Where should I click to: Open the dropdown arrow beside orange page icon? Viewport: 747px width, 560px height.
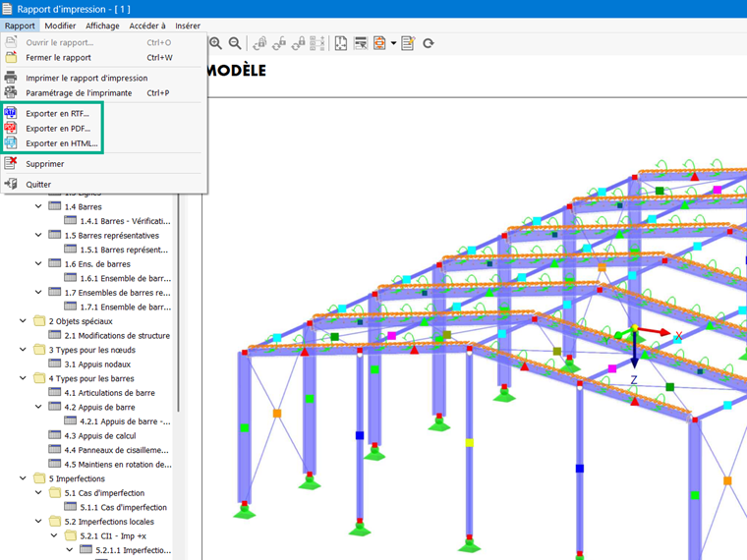click(x=393, y=43)
